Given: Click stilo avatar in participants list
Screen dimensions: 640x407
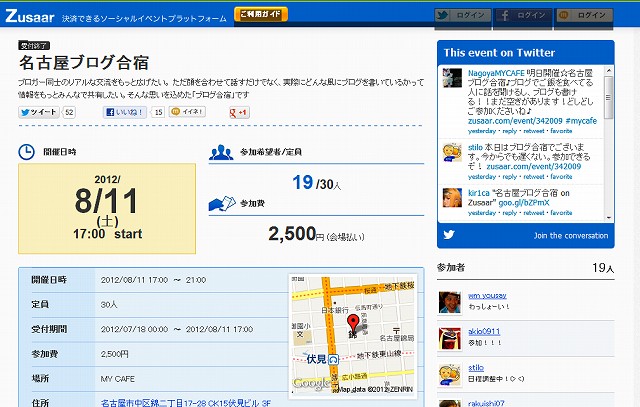Looking at the screenshot, I should click(x=449, y=375).
